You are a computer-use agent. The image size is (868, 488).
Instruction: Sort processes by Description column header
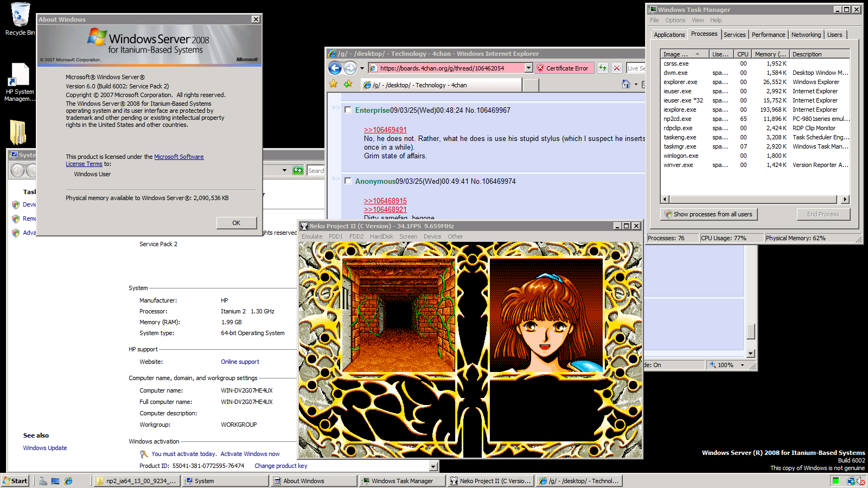tap(819, 54)
